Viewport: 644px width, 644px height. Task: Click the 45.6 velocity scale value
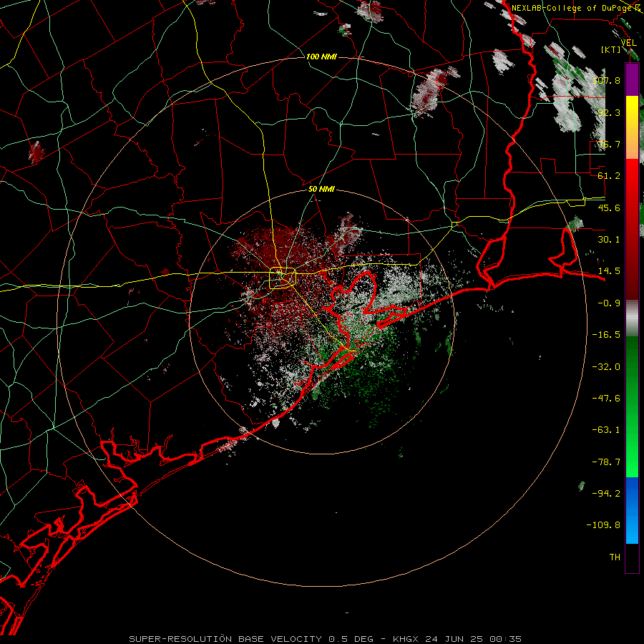tap(609, 208)
